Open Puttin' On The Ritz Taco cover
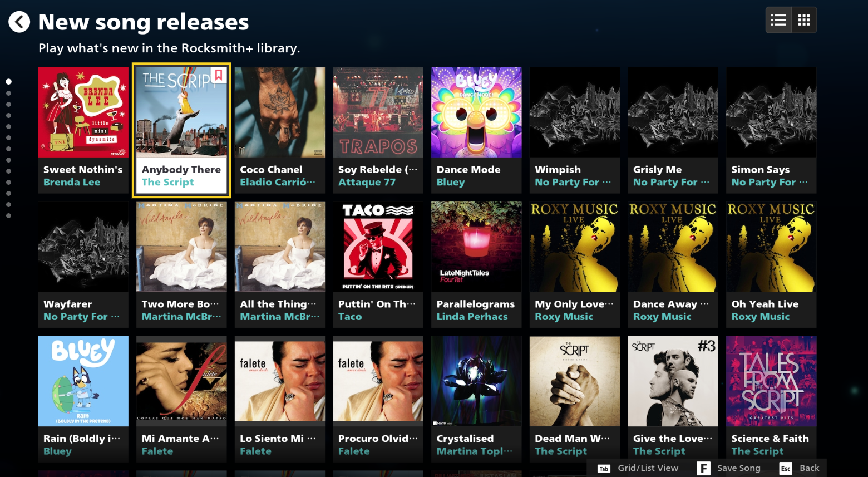The height and width of the screenshot is (477, 868). pos(378,247)
